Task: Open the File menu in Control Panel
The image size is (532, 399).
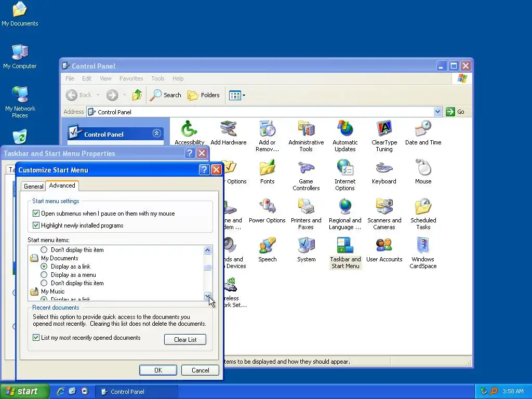Action: (x=70, y=78)
